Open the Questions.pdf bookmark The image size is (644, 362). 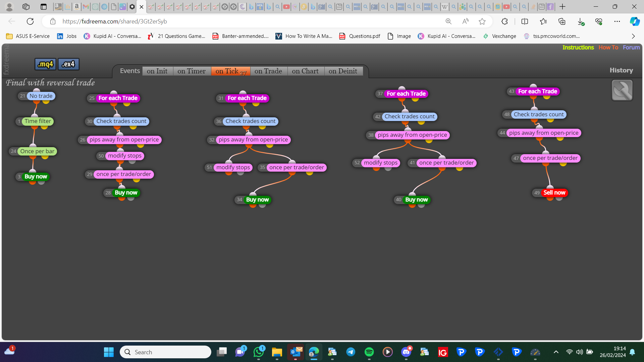pos(360,36)
